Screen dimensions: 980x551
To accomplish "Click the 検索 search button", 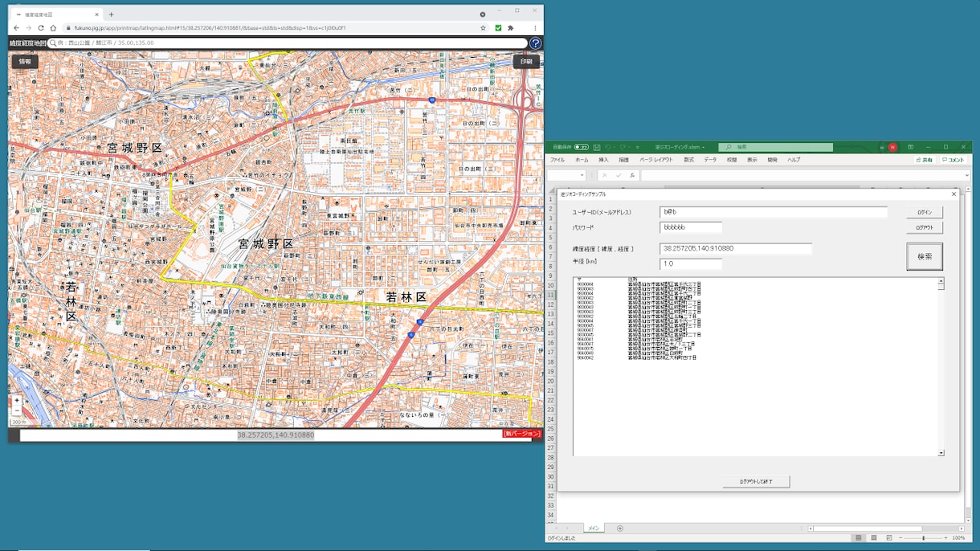I will pos(925,257).
